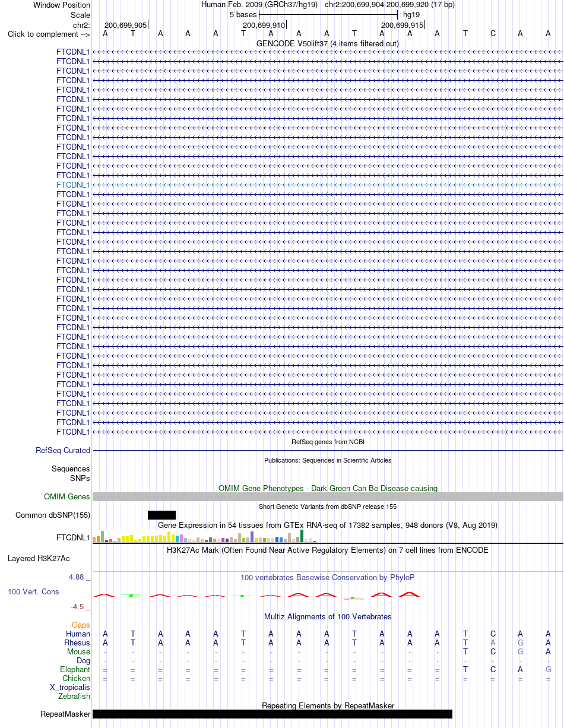Click the '5 bases' scale label
This screenshot has width=564, height=728.
coord(243,14)
